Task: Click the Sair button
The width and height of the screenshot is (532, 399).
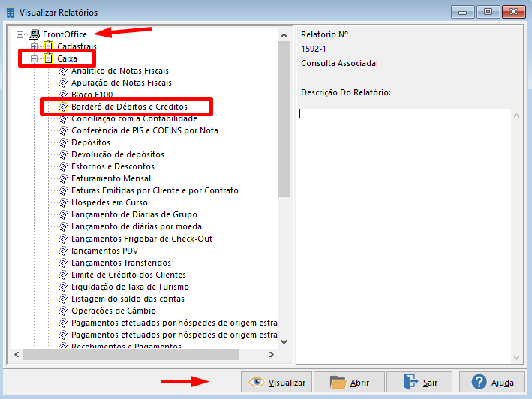Action: point(419,382)
